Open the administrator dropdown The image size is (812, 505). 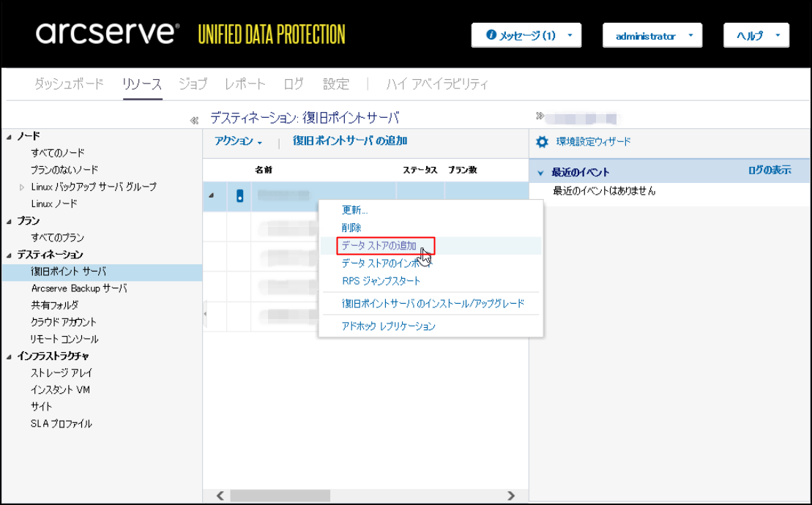(x=652, y=36)
